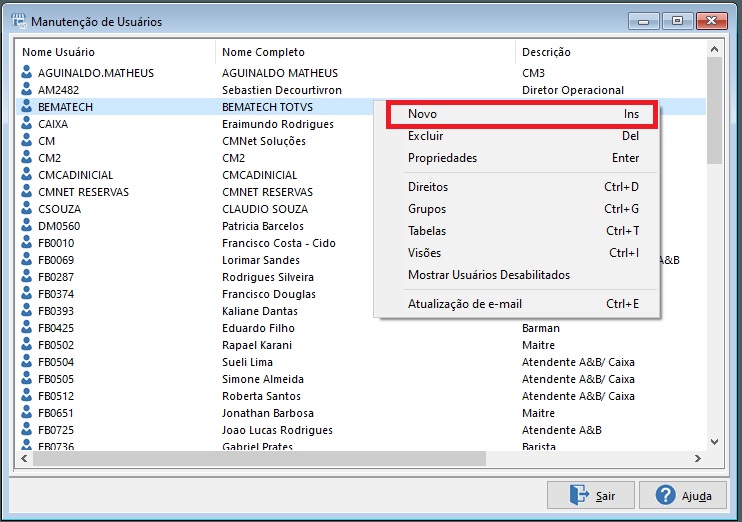Select full name Sebastien Decourtivron
Viewport: 742px width, 522px height.
coord(282,90)
